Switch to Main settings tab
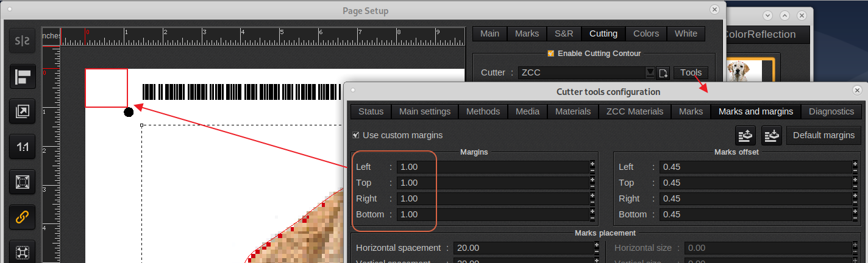The width and height of the screenshot is (868, 263). (x=425, y=111)
